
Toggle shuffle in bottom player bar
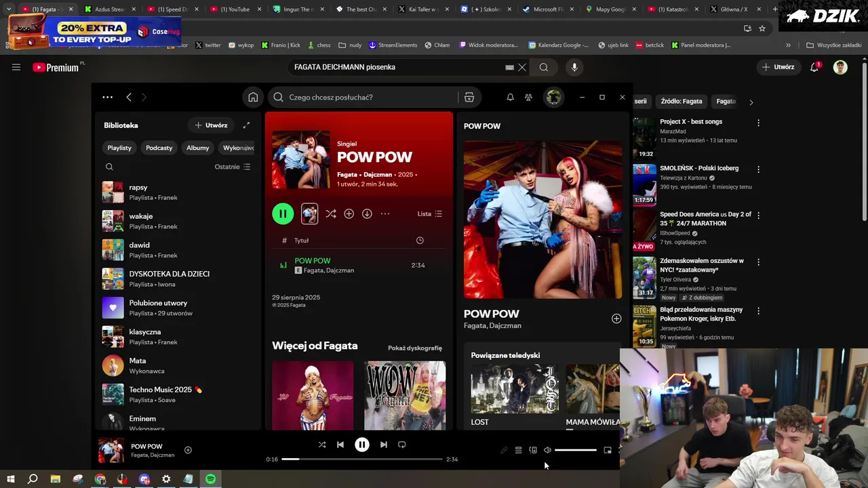[x=322, y=445]
